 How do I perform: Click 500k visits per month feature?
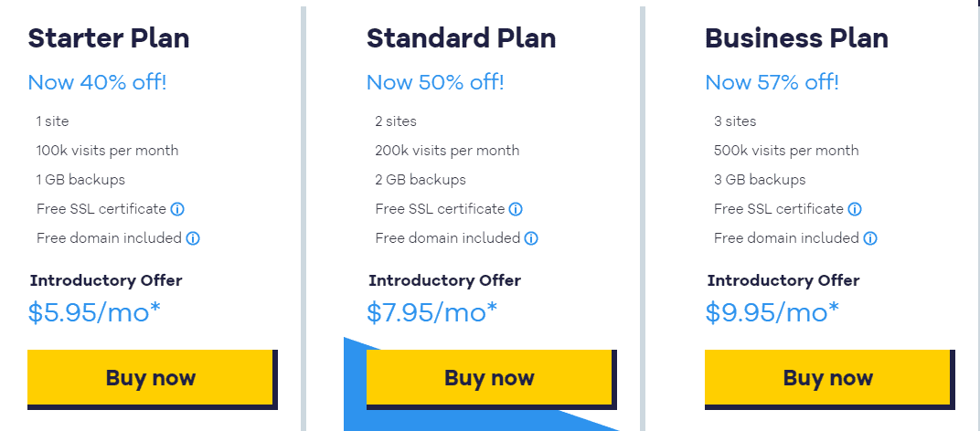coord(786,151)
